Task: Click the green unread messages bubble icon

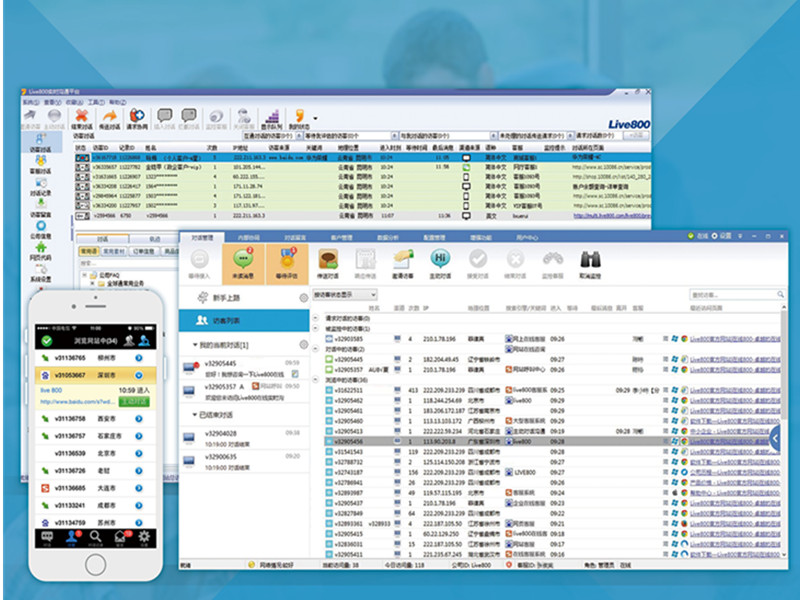Action: point(243,258)
